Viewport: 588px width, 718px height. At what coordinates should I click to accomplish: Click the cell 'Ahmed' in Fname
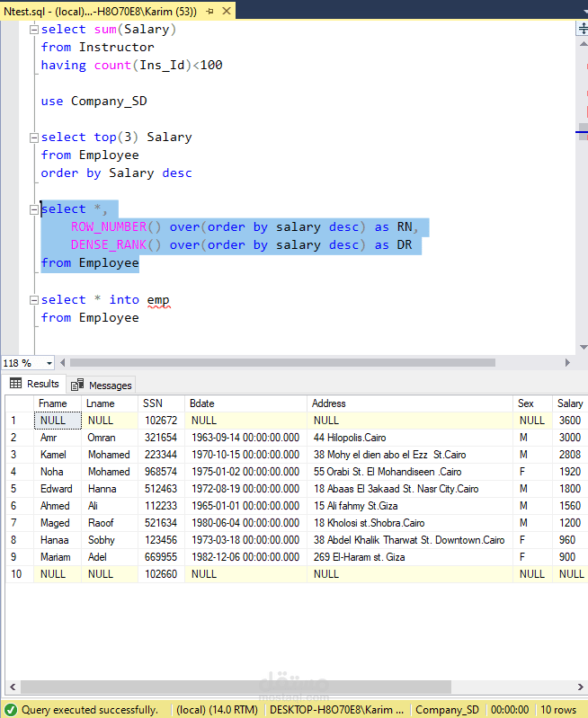[58, 506]
